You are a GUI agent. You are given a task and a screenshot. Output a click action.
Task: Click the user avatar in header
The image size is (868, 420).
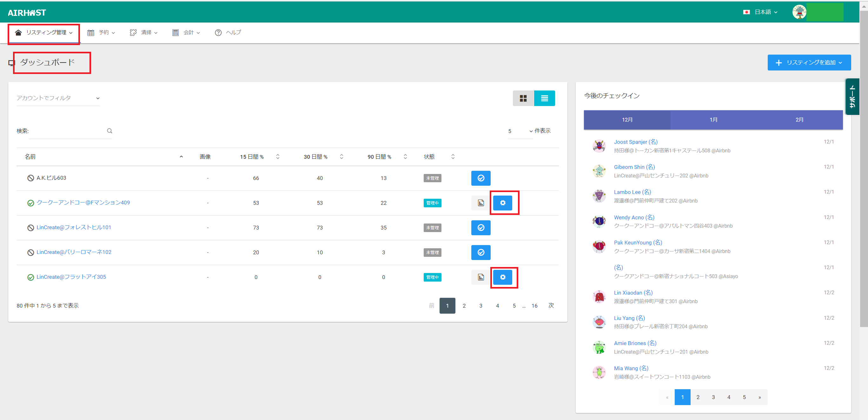click(799, 12)
